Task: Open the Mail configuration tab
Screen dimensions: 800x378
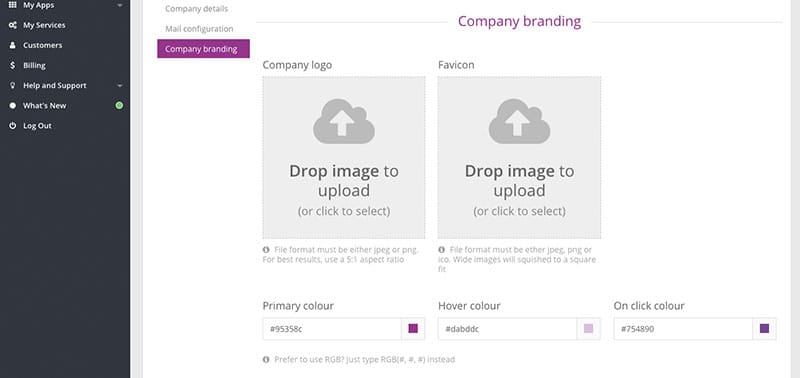Action: (199, 29)
